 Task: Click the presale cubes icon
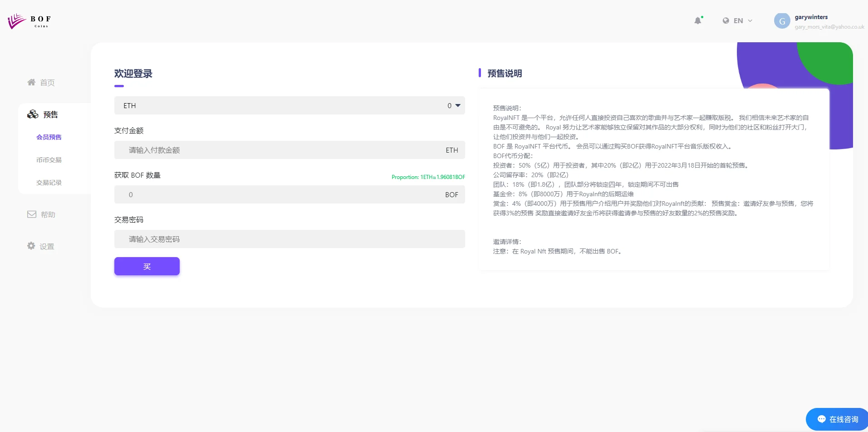33,114
